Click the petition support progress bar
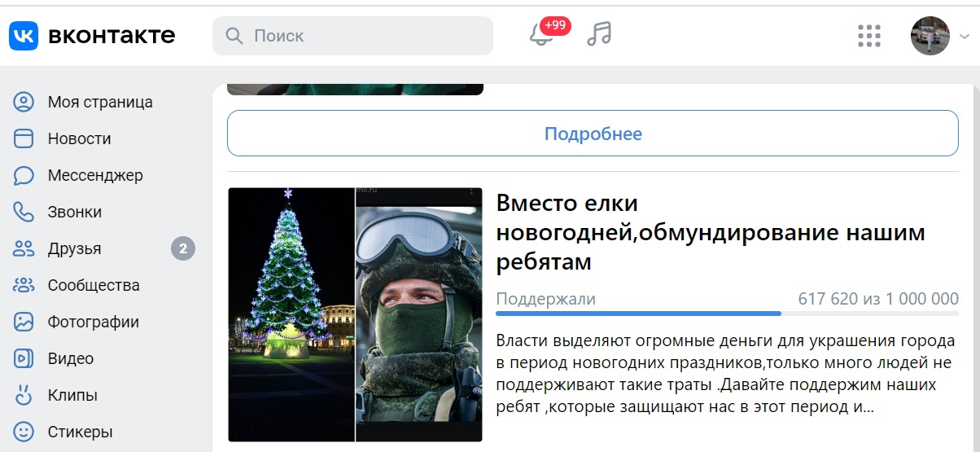 pos(727,313)
